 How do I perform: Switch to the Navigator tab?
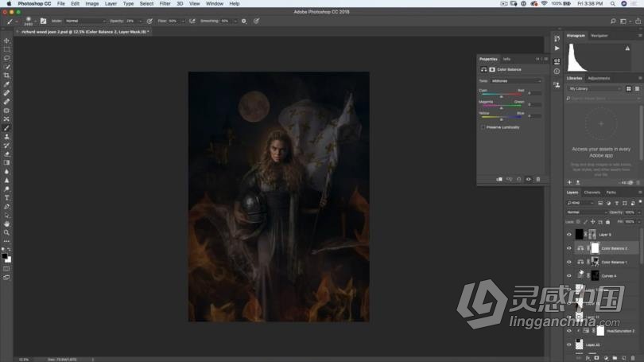[x=599, y=36]
